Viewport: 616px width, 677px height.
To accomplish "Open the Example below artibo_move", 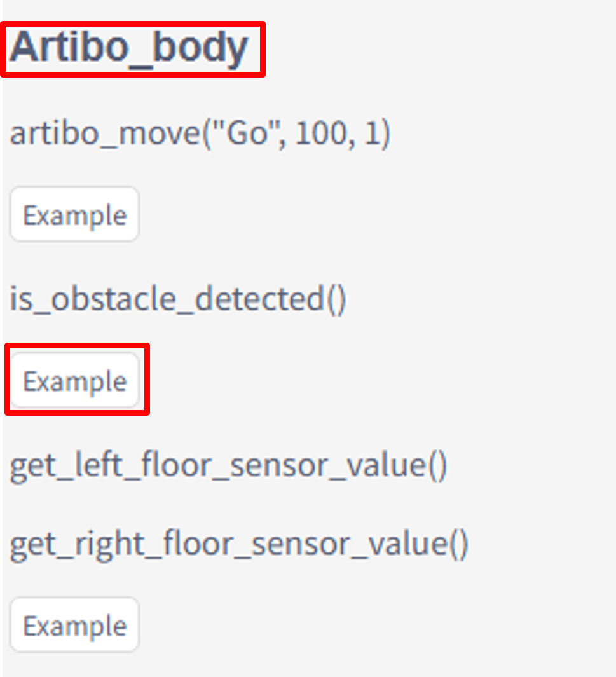I will tap(75, 215).
